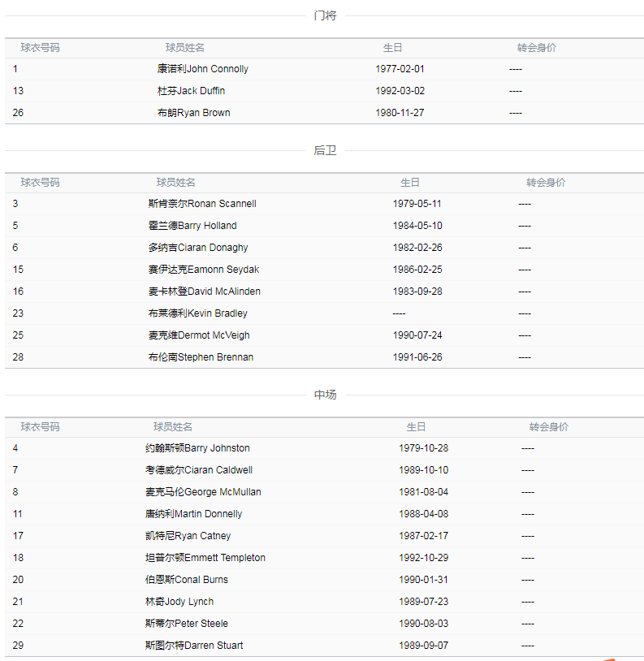The height and width of the screenshot is (661, 644).
Task: Open player 康诺利John Connolly's profile
Action: tap(203, 69)
